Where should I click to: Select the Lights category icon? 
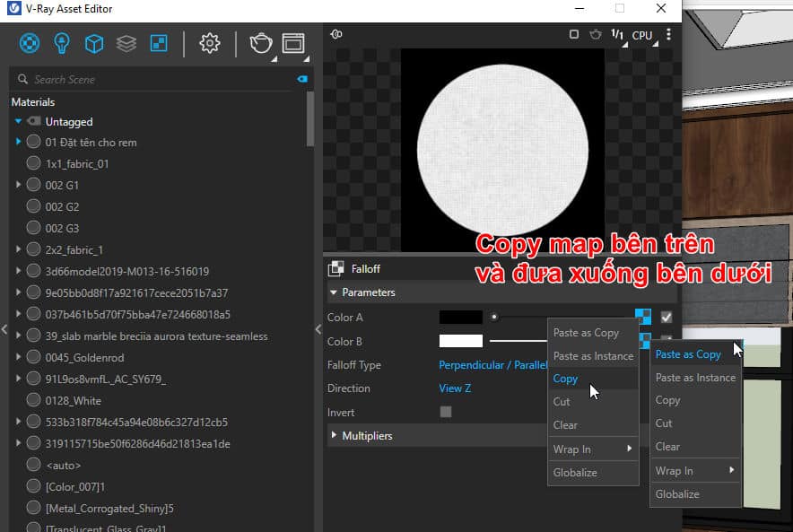point(62,43)
